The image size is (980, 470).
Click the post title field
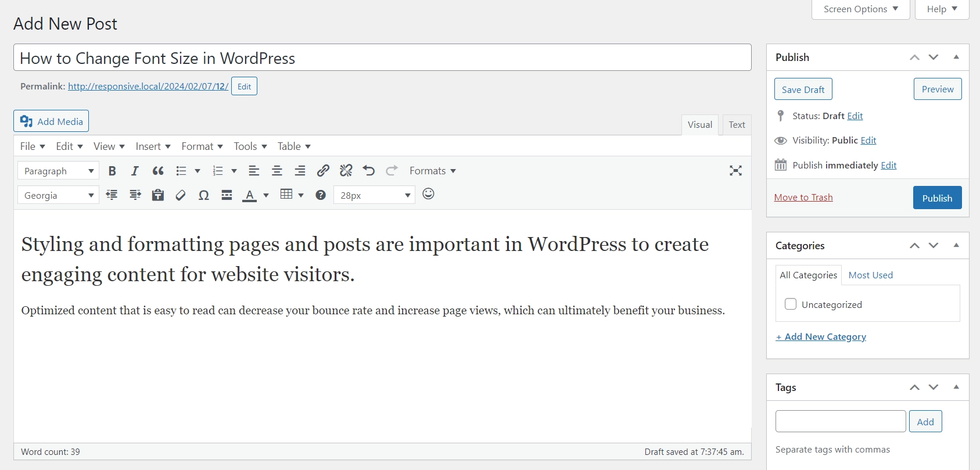click(x=382, y=58)
